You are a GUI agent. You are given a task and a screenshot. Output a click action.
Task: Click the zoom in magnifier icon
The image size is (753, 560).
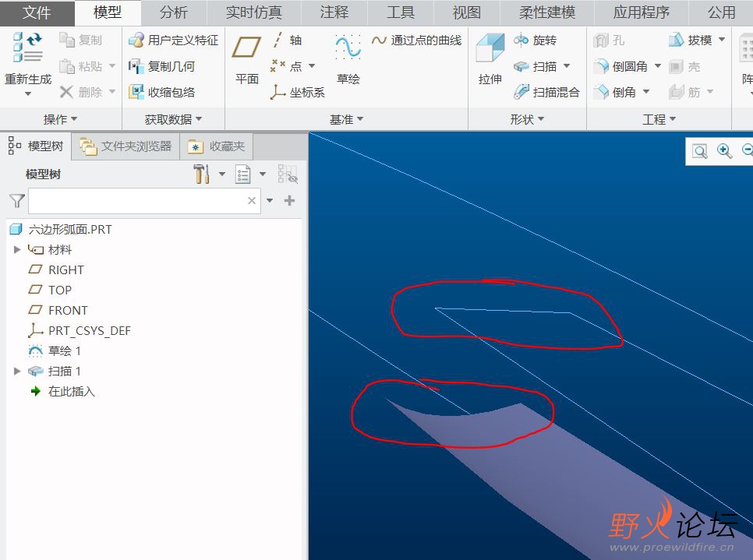coord(724,151)
